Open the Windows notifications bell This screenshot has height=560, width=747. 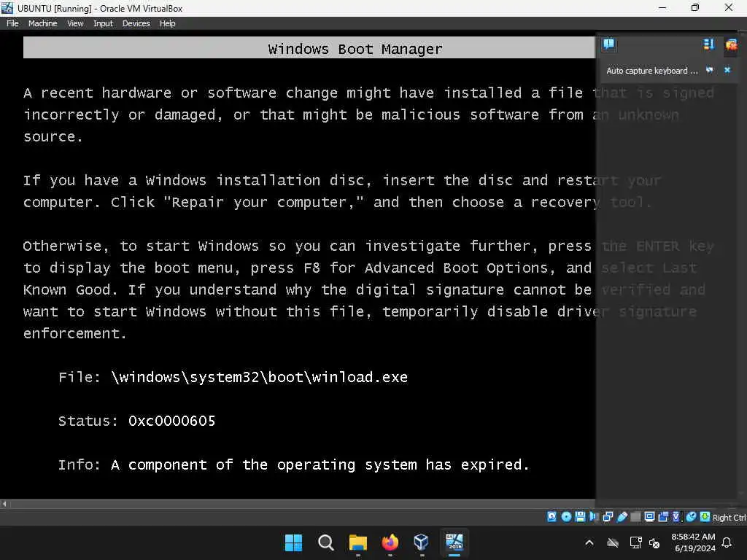[727, 542]
